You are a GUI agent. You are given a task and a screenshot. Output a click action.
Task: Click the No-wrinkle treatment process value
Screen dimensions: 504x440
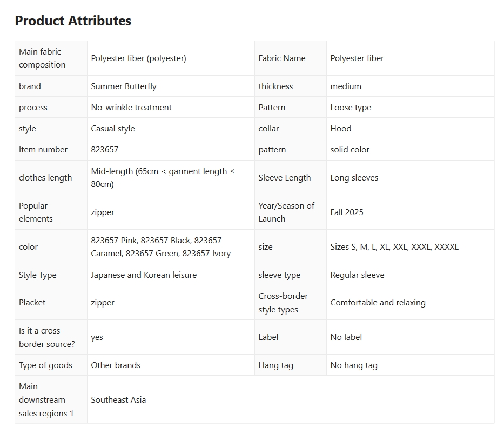(x=131, y=108)
